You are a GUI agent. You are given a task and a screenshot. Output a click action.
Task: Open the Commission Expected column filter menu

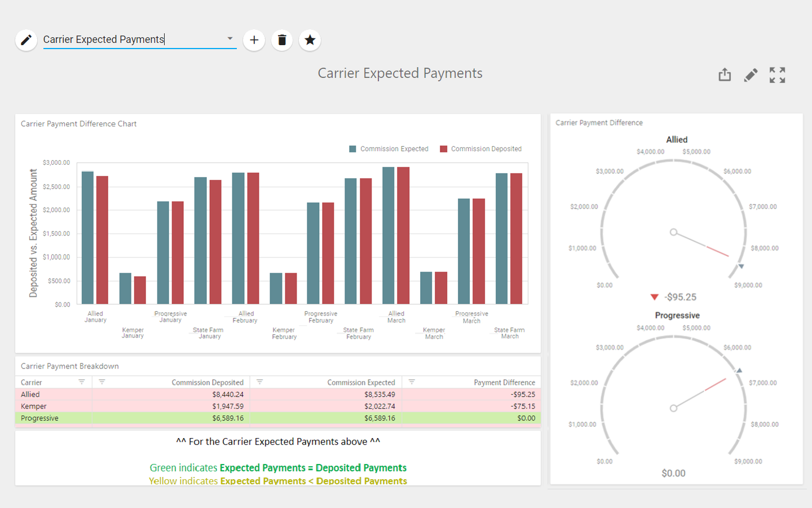[259, 382]
